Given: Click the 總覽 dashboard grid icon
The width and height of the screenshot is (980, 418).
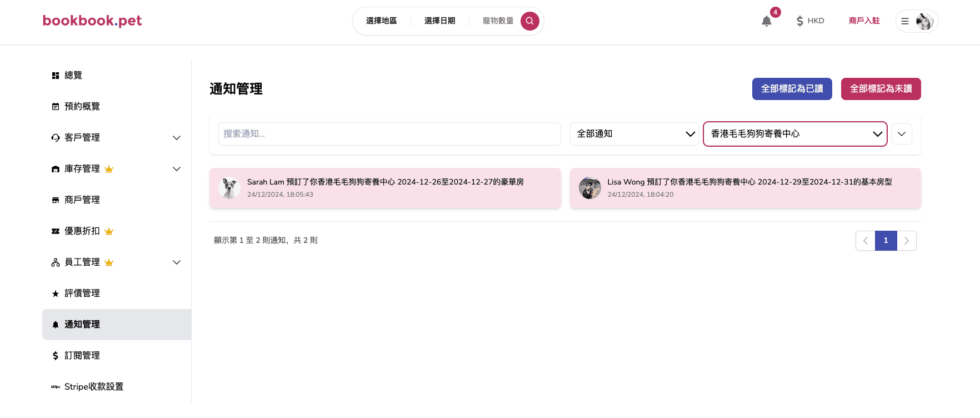Looking at the screenshot, I should [56, 76].
